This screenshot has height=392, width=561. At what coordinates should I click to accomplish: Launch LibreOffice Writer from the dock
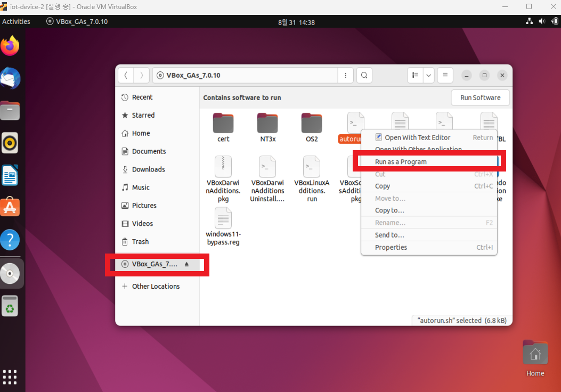tap(10, 175)
